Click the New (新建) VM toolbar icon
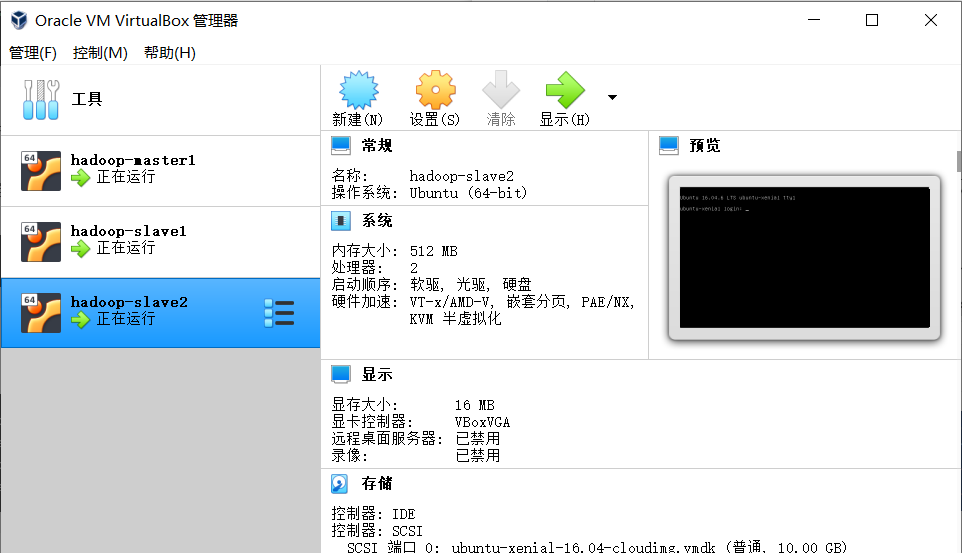 359,90
